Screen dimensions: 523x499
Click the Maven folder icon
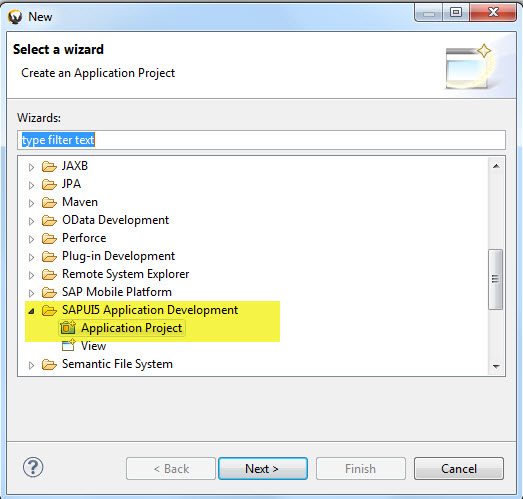[x=49, y=202]
